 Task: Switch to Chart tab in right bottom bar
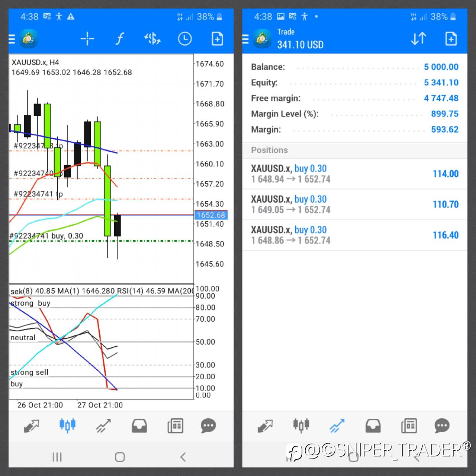point(301,425)
